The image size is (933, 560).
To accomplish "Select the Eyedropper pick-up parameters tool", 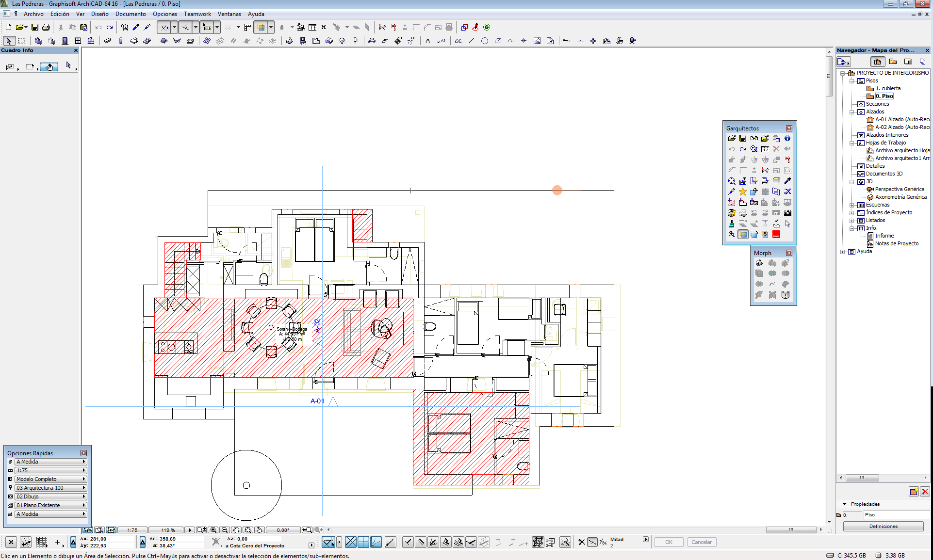I will tap(136, 27).
